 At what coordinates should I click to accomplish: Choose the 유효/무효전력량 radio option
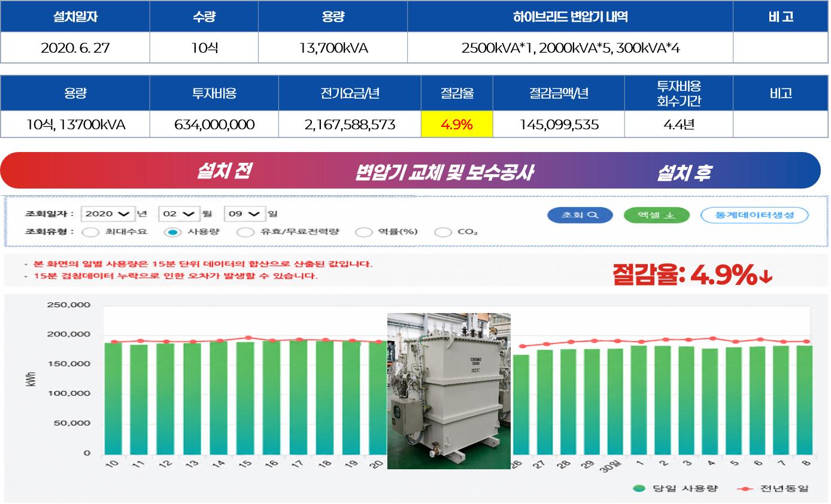(245, 232)
